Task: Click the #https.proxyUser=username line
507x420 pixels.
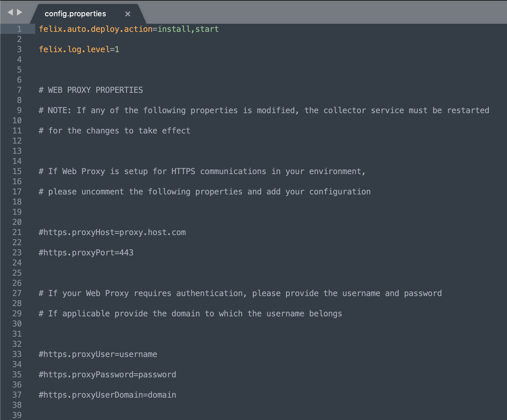Action: click(98, 354)
